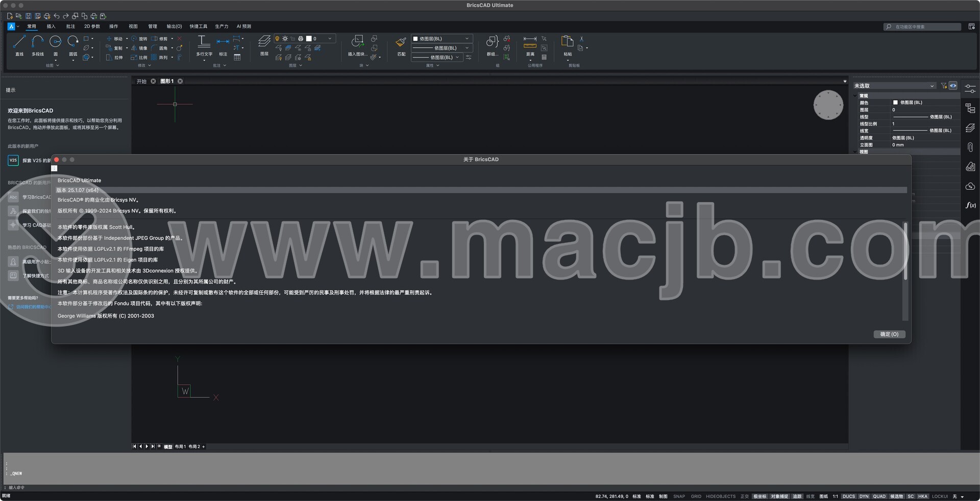Open the Structure panel icon in right sidebar
The width and height of the screenshot is (980, 501).
[x=970, y=108]
